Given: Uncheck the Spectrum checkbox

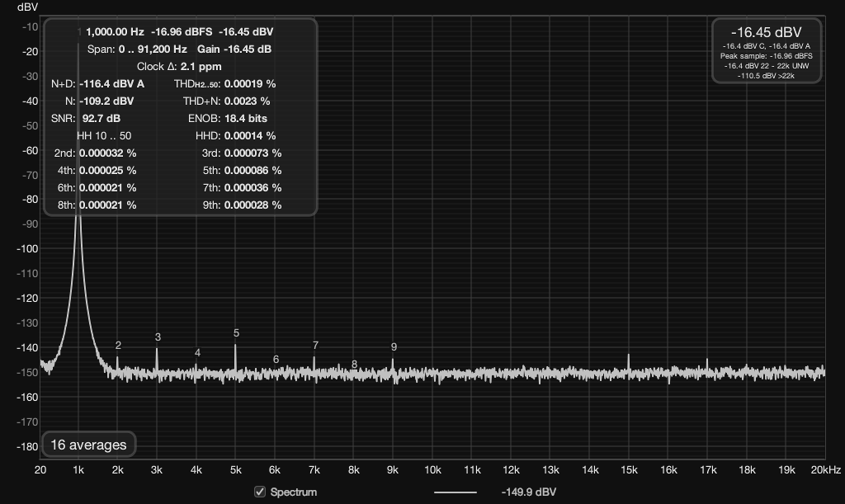Looking at the screenshot, I should [260, 492].
